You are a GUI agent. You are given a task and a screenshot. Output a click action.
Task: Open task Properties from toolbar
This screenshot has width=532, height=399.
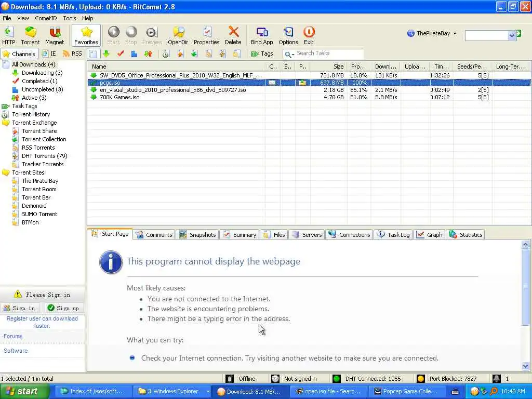[206, 35]
